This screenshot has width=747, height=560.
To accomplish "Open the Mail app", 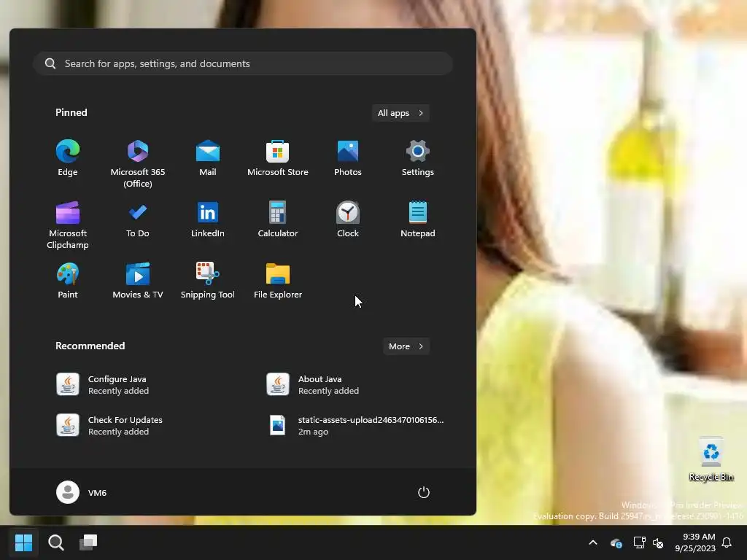I will click(208, 158).
